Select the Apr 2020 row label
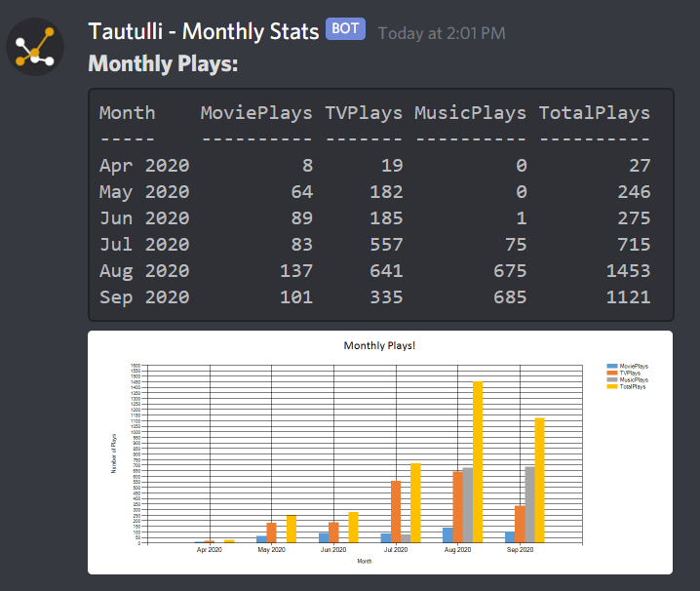700x591 pixels. coord(144,166)
